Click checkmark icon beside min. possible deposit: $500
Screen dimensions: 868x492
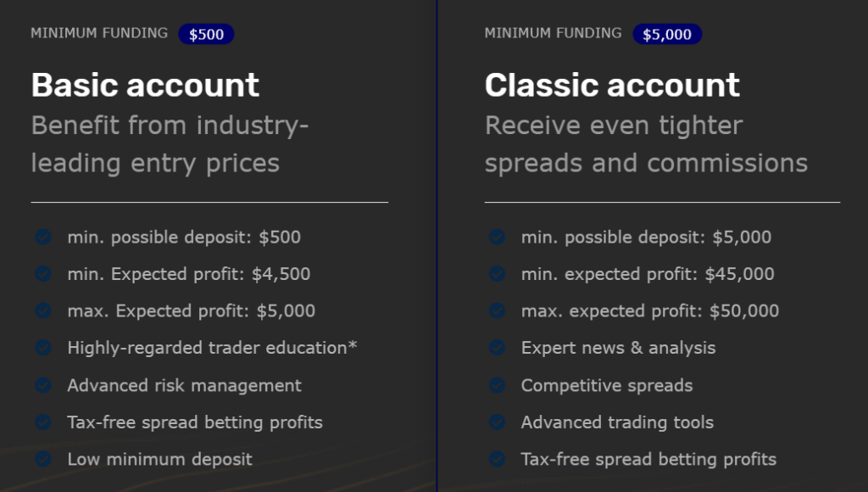[x=43, y=238]
